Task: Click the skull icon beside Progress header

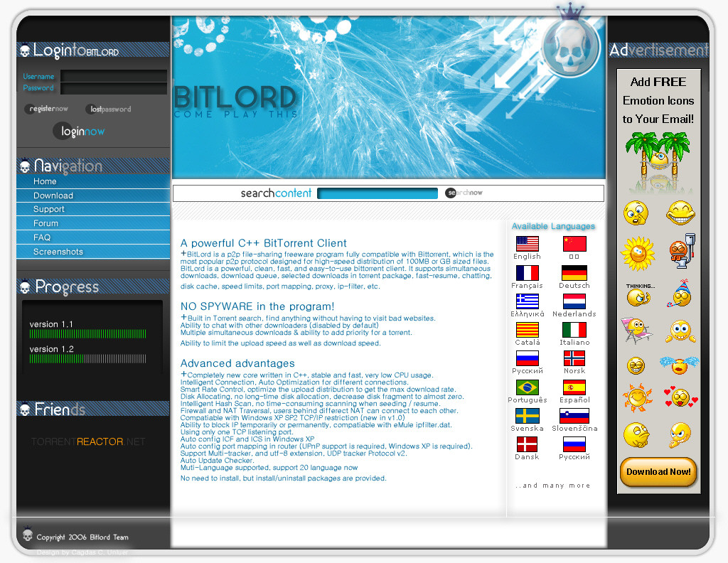Action: tap(25, 287)
